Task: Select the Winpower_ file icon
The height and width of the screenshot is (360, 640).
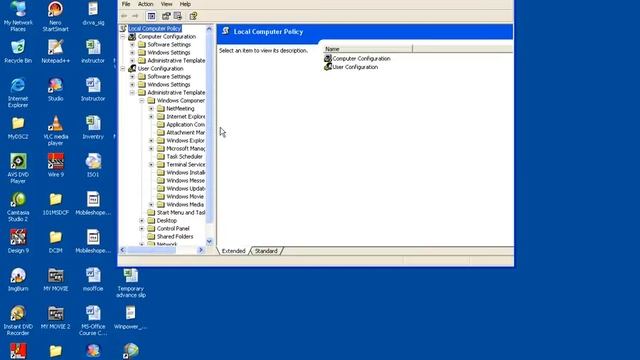Action: [131, 318]
